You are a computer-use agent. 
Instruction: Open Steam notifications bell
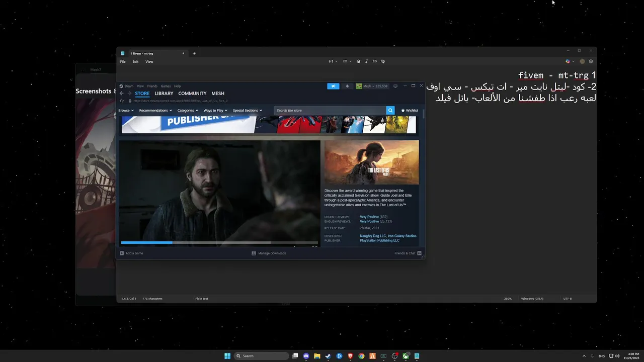pos(347,86)
